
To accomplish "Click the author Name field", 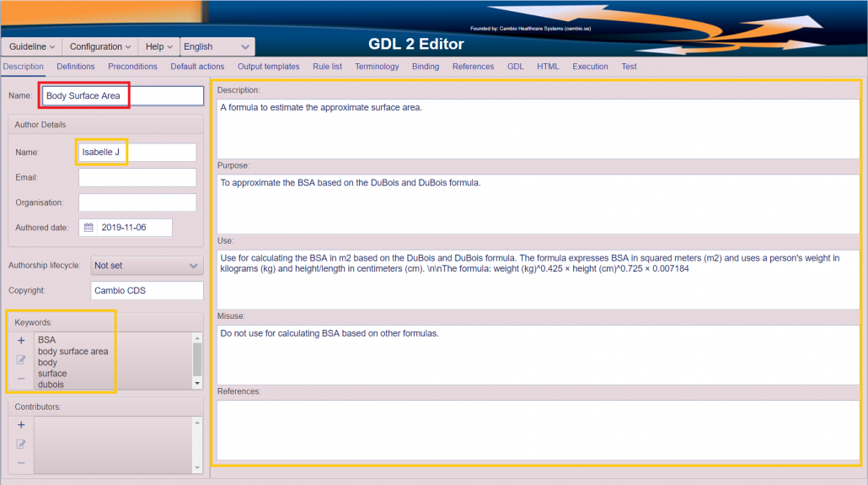I will tap(137, 153).
